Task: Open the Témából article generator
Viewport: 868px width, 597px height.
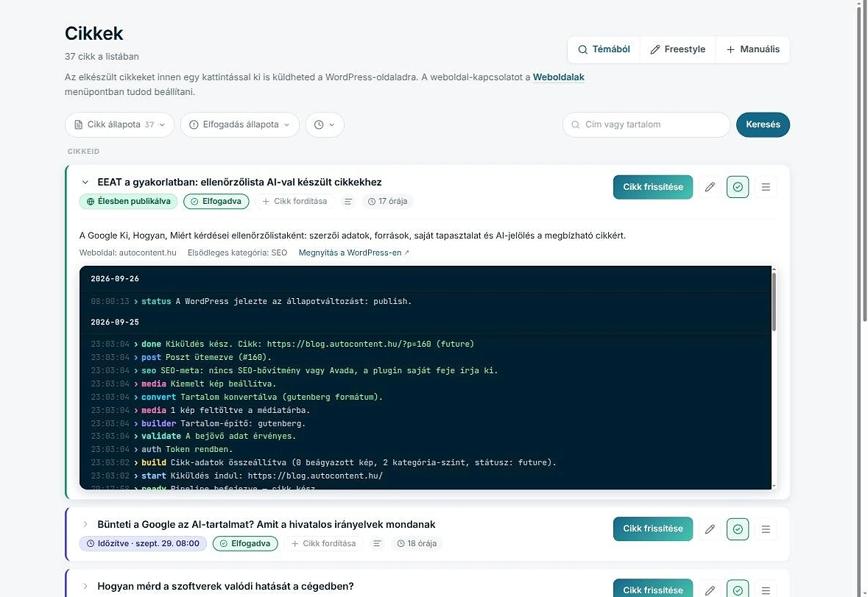Action: pyautogui.click(x=604, y=49)
